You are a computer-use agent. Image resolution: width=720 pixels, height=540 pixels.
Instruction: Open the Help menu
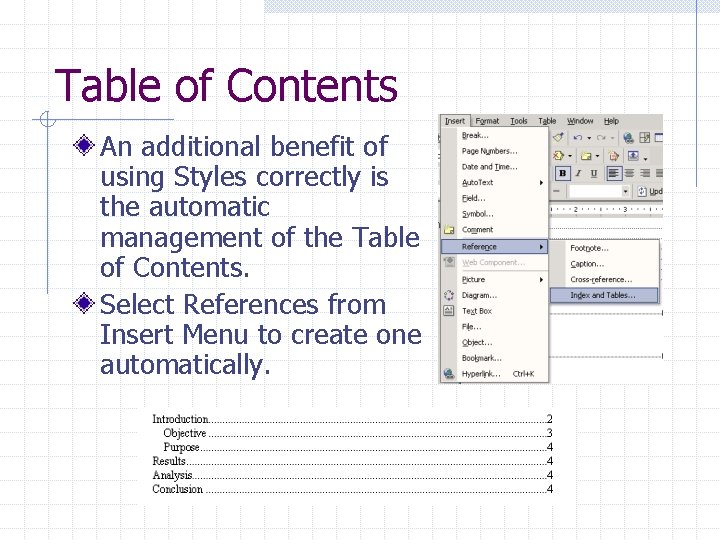611,121
